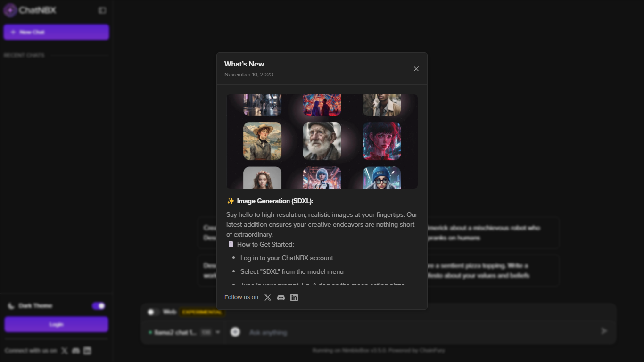Click the ChatNBX logo
644x362 pixels.
click(31, 10)
